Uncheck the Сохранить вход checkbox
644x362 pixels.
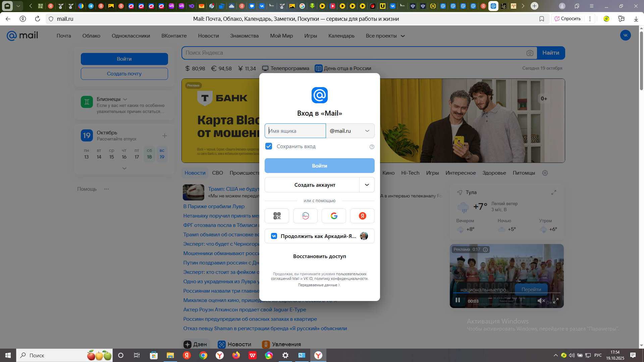[269, 146]
